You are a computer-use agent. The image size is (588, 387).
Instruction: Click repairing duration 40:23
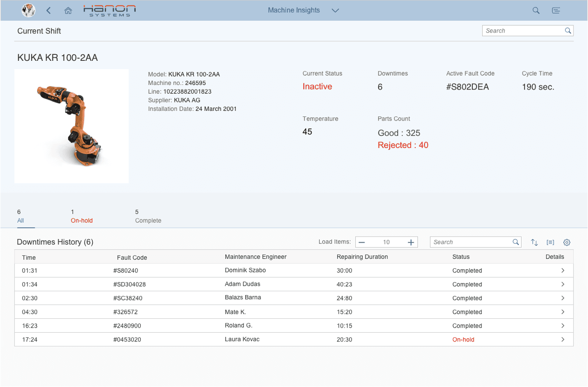click(345, 284)
